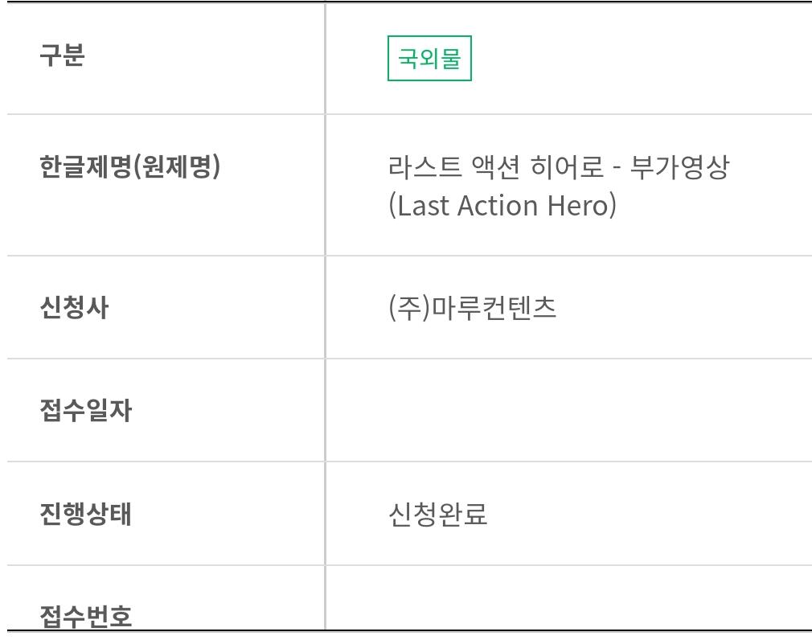Select the Korean title 라스트 액션 히어로 - 부가영상
This screenshot has width=812, height=644.
point(559,166)
